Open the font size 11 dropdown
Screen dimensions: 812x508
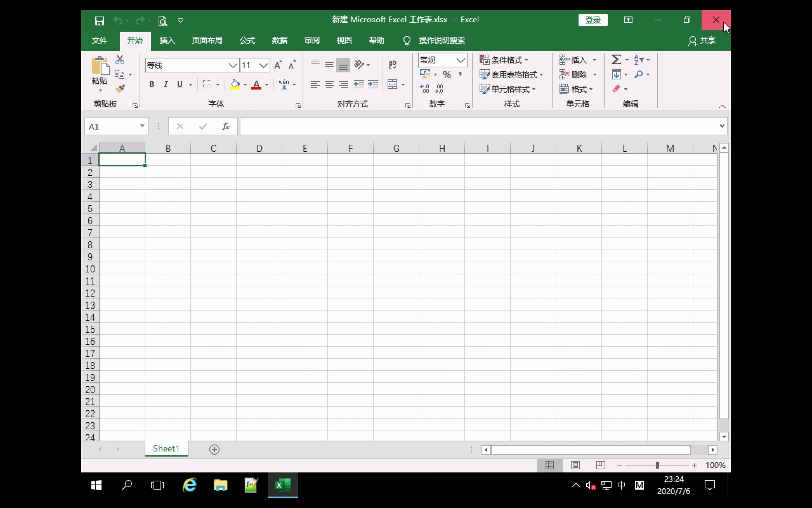click(x=264, y=65)
